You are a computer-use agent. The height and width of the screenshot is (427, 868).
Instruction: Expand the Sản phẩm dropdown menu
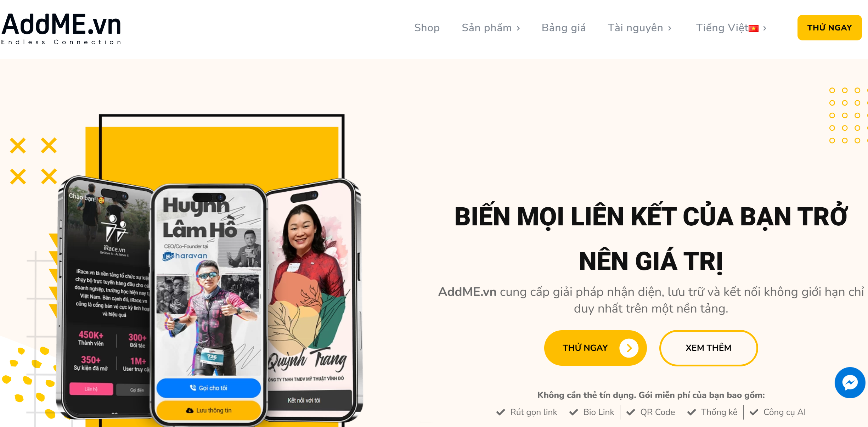(491, 28)
